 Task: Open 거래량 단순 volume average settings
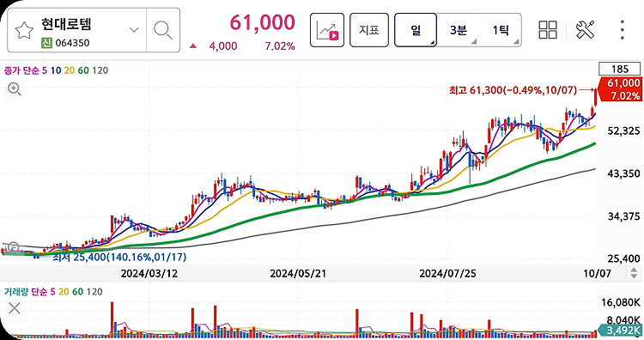point(26,292)
